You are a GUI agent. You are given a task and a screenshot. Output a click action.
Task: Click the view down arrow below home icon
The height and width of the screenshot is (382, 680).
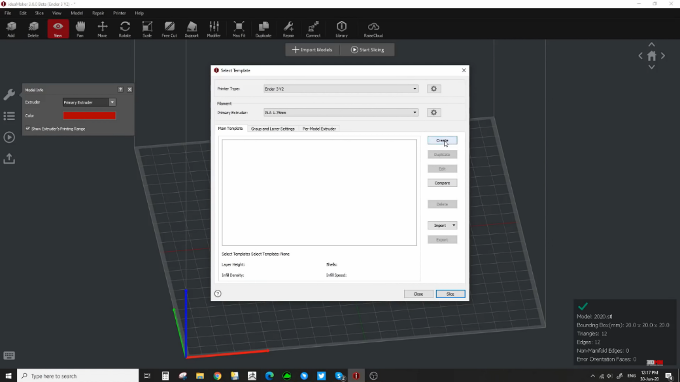click(651, 67)
